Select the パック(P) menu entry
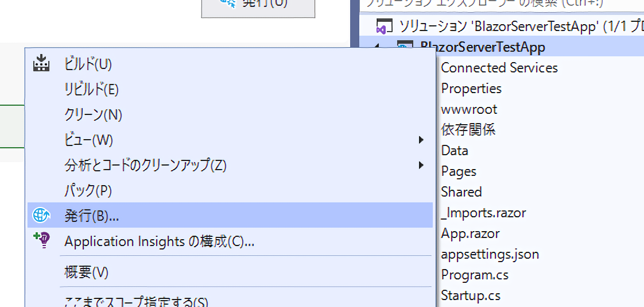644x307 pixels. click(x=88, y=190)
